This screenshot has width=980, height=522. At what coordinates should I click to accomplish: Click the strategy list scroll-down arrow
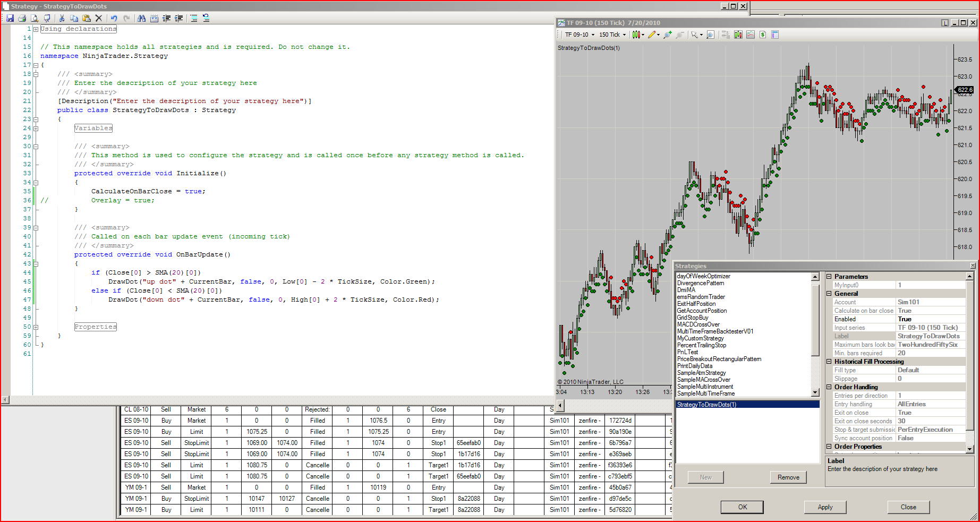tap(815, 392)
